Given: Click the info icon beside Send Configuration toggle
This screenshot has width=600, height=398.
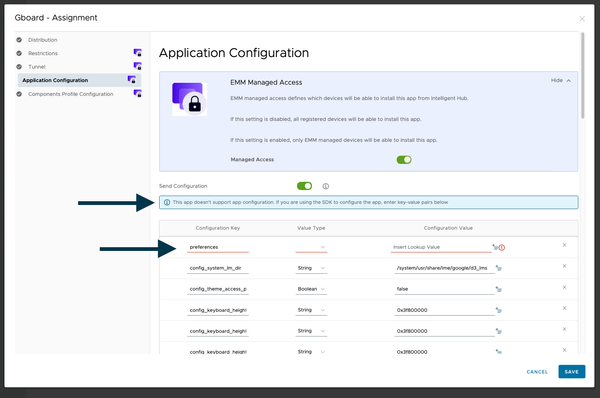Looking at the screenshot, I should click(326, 186).
